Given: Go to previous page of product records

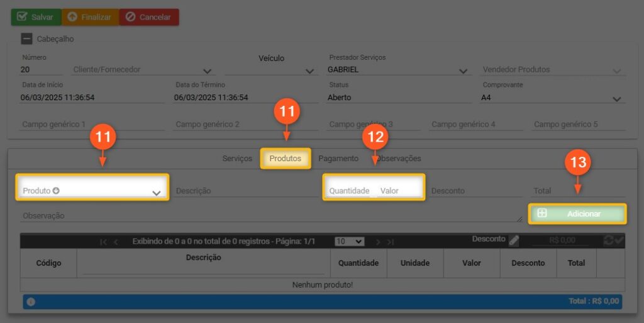Looking at the screenshot, I should click(116, 242).
